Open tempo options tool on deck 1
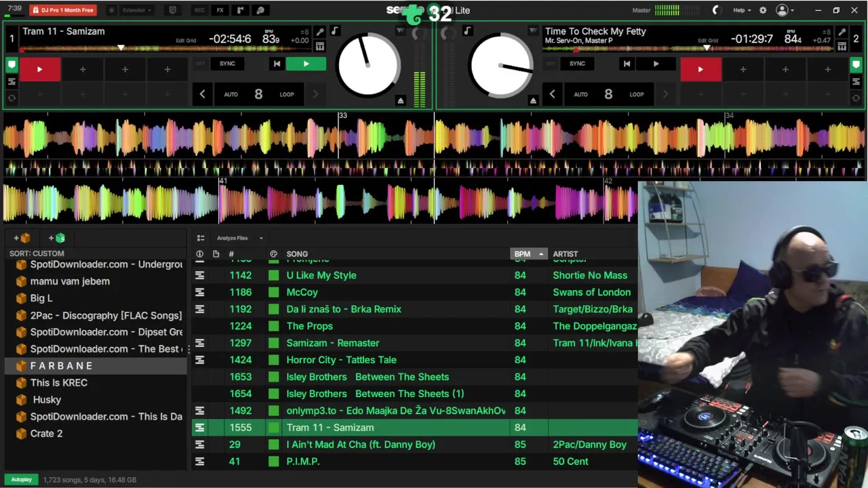The height and width of the screenshot is (488, 868). pyautogui.click(x=320, y=32)
